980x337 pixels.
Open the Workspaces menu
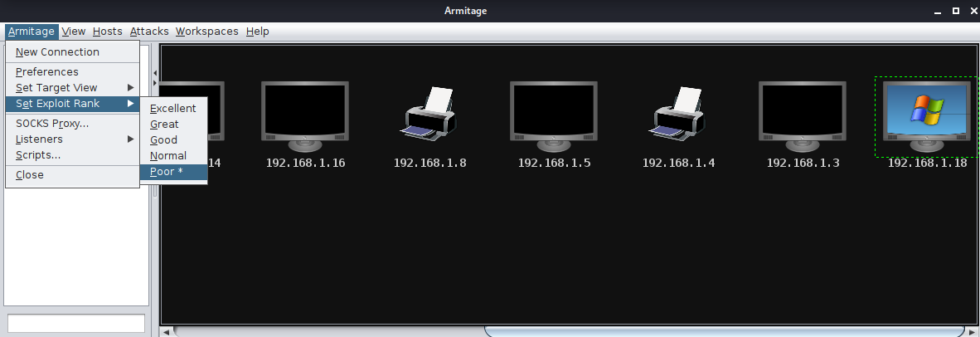coord(207,32)
